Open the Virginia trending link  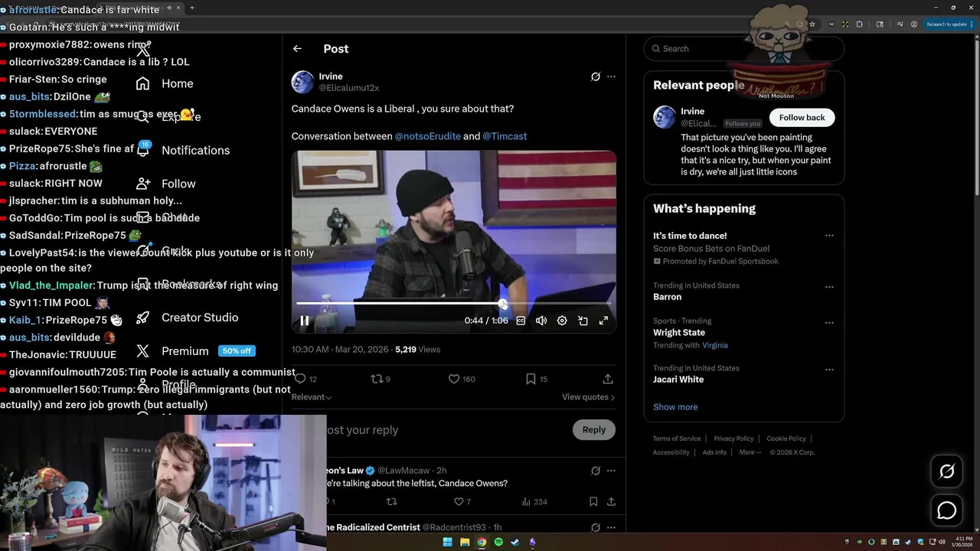(x=715, y=345)
